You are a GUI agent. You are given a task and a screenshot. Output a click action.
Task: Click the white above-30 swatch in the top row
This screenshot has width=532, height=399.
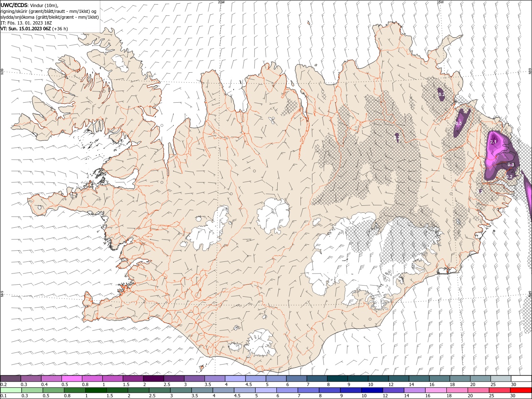click(521, 379)
